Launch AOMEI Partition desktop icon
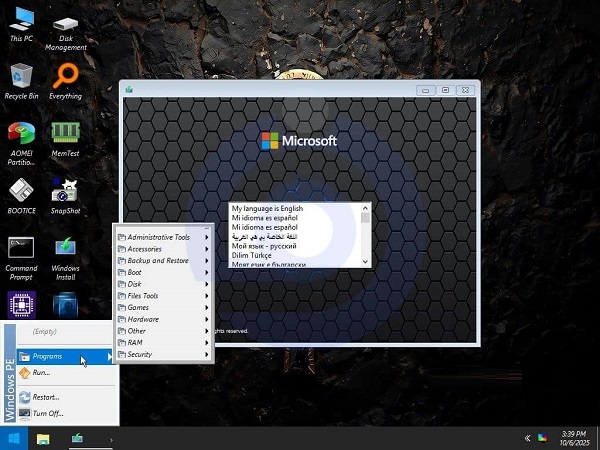Image resolution: width=600 pixels, height=450 pixels. click(x=21, y=143)
